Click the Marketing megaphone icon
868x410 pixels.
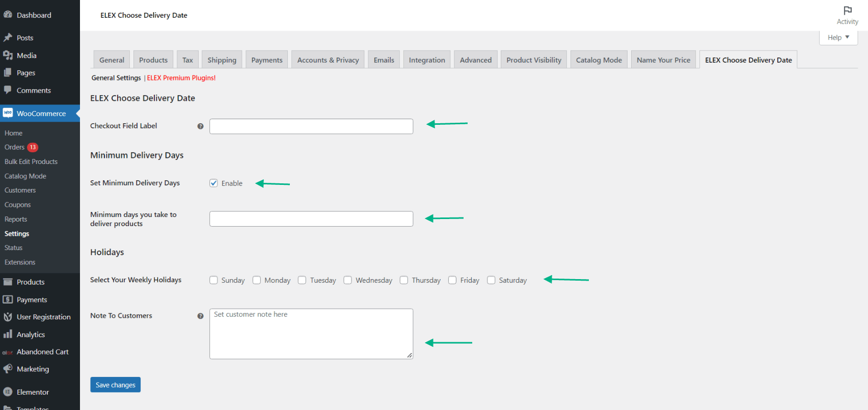click(x=8, y=369)
